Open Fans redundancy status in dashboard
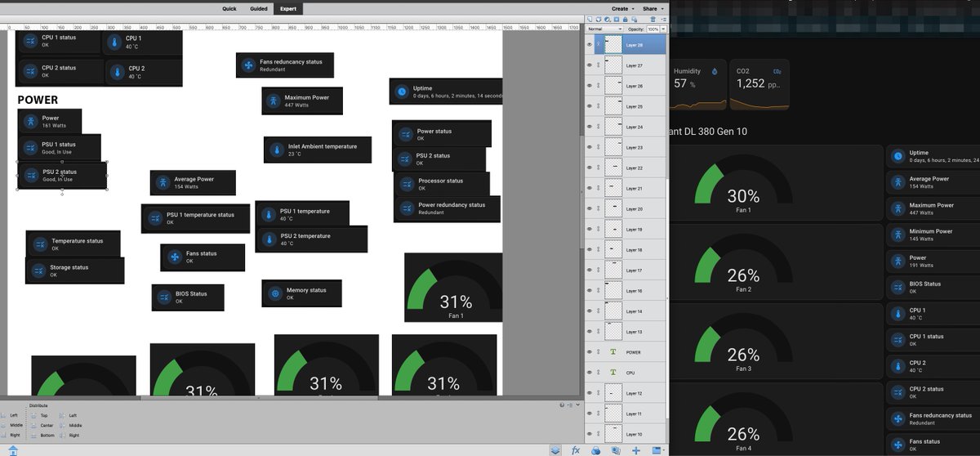This screenshot has width=980, height=456. 933,418
